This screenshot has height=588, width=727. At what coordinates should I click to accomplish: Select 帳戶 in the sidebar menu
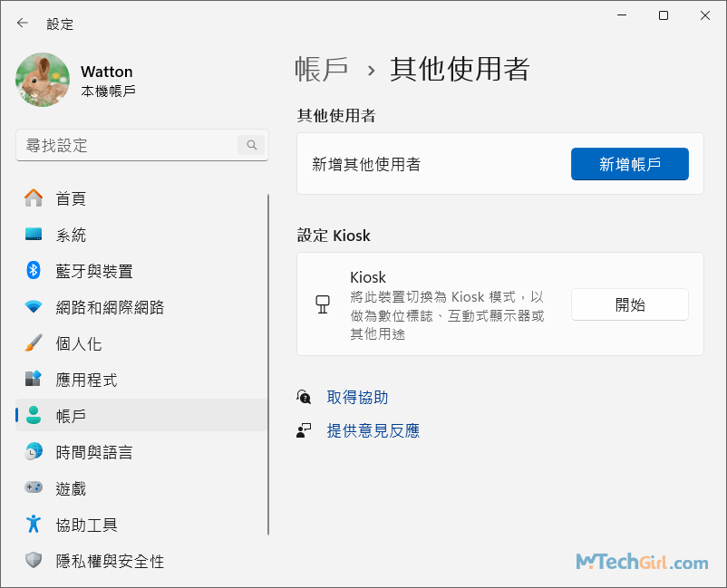pyautogui.click(x=71, y=416)
